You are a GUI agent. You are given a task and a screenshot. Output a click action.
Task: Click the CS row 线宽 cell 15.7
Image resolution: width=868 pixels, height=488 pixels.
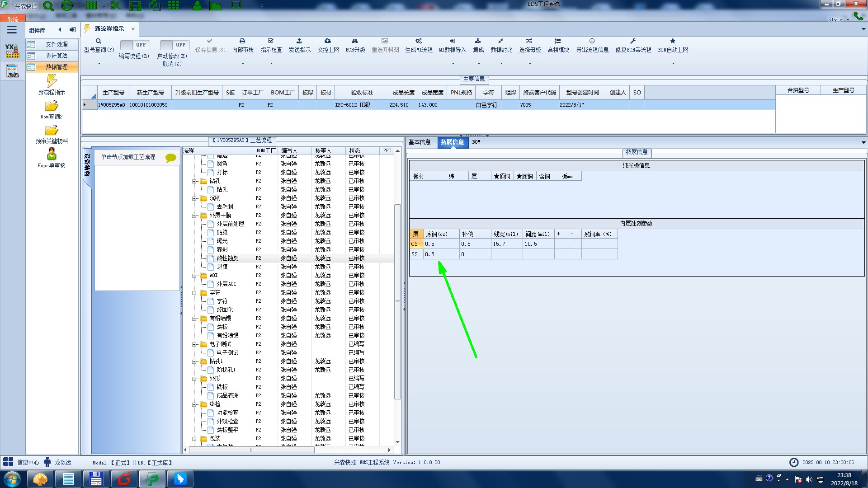pos(507,244)
